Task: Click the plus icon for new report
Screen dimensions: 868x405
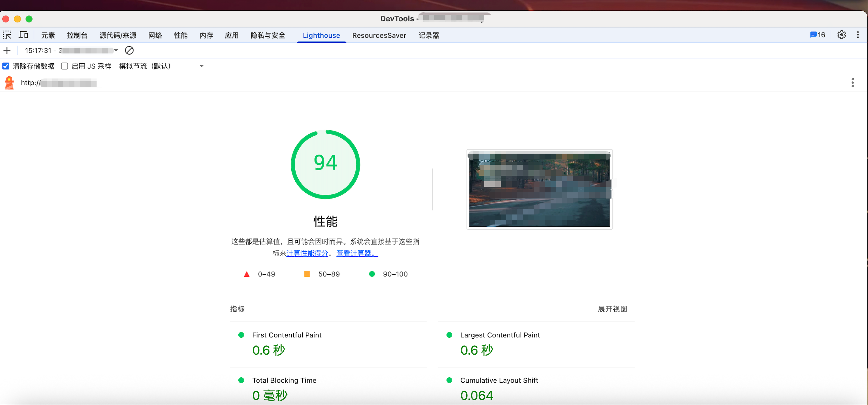Action: coord(7,50)
